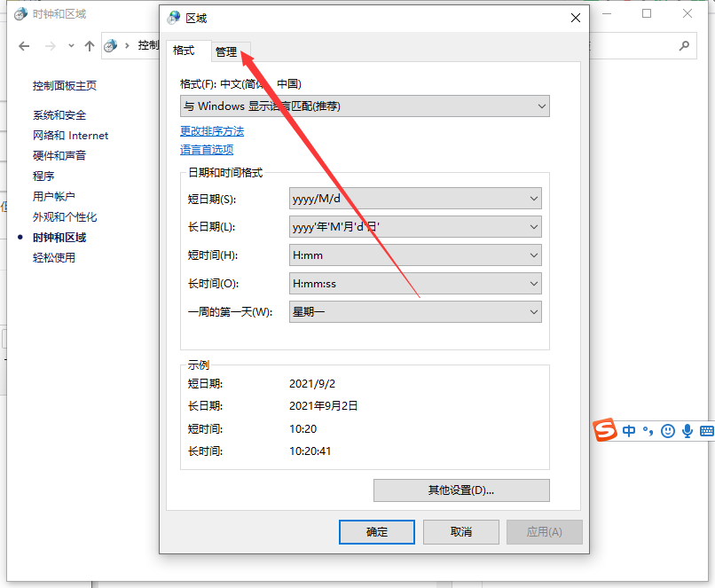Toggle Chinese/English mode on Sogou toolbar
Screen dimensions: 715x588
[629, 430]
